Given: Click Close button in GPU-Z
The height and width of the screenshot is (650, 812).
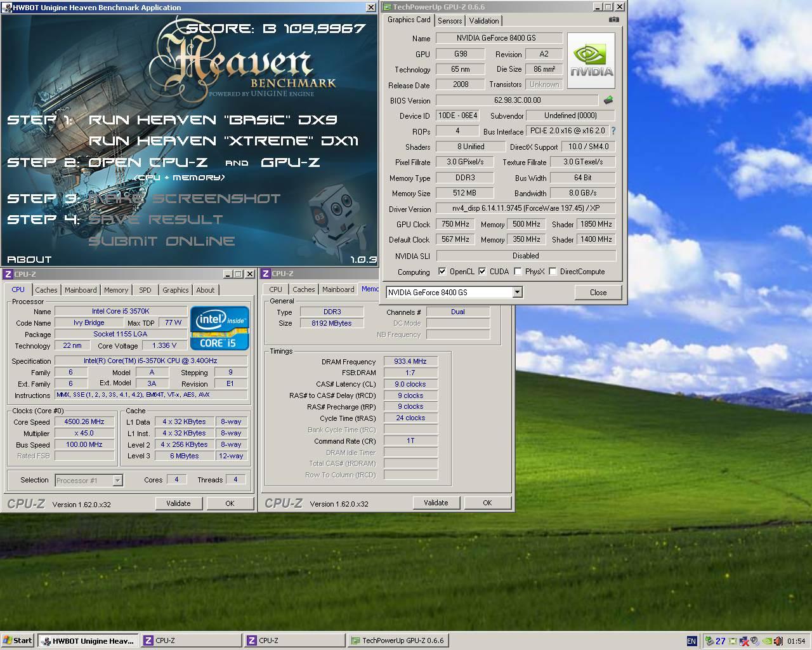Looking at the screenshot, I should coord(598,293).
